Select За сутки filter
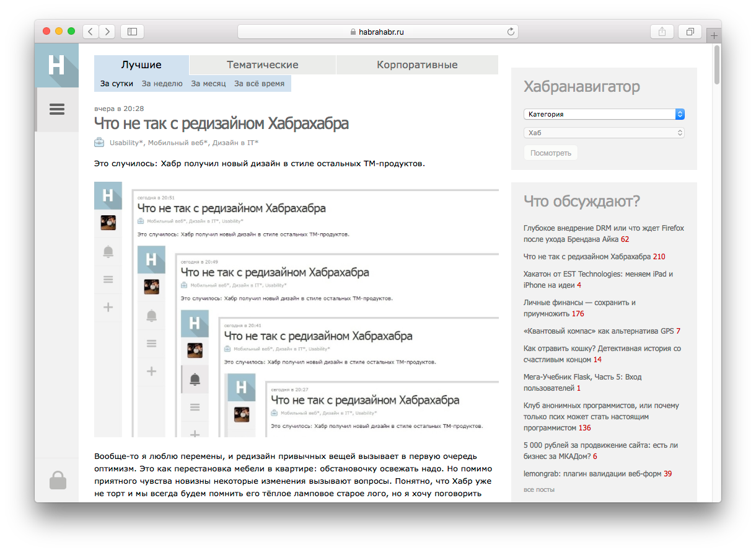This screenshot has width=756, height=552. pos(116,84)
